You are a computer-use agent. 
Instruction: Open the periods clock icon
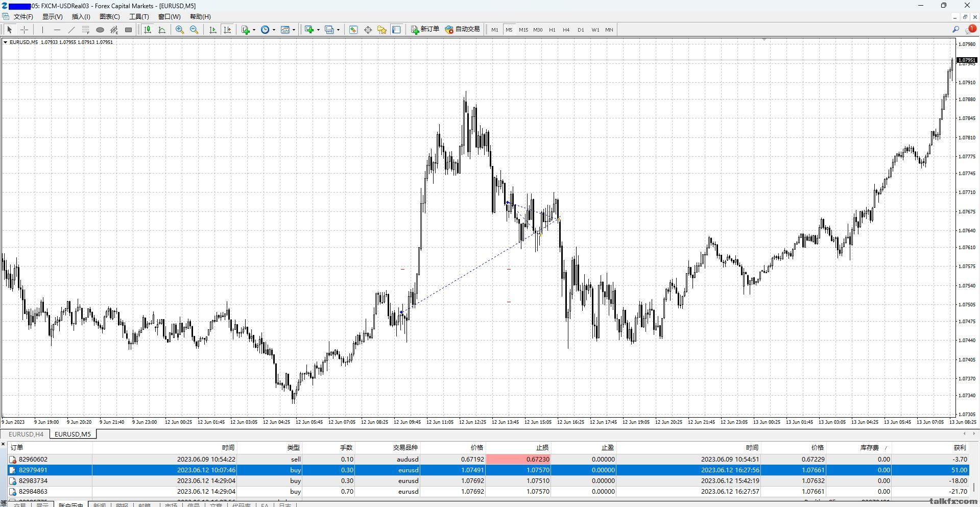(265, 30)
